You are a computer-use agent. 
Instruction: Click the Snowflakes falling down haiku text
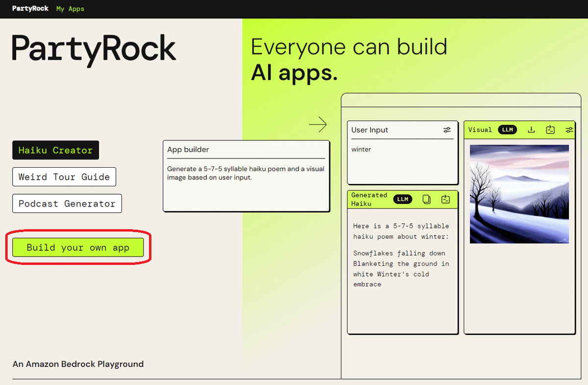(x=401, y=269)
